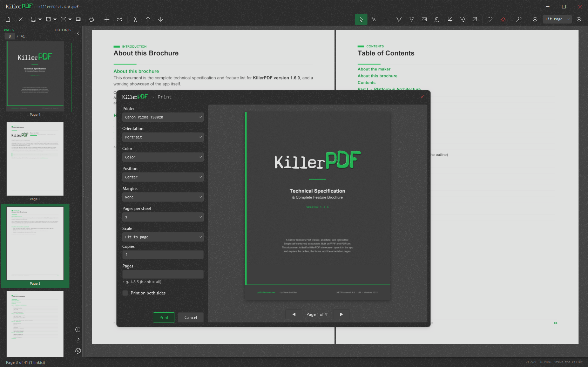Click the close document X icon in toolbar
The height and width of the screenshot is (367, 588).
pyautogui.click(x=21, y=19)
